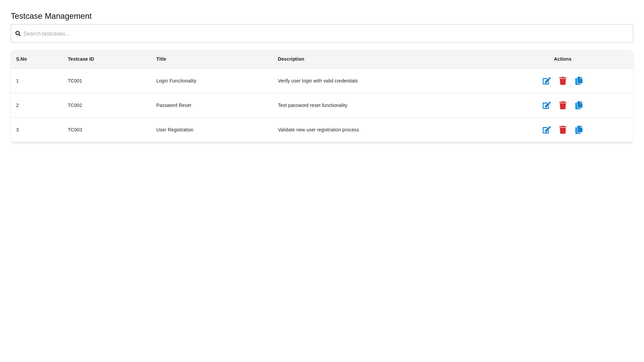644x362 pixels.
Task: Click the 'Validate new user registration process' description
Action: 318,130
